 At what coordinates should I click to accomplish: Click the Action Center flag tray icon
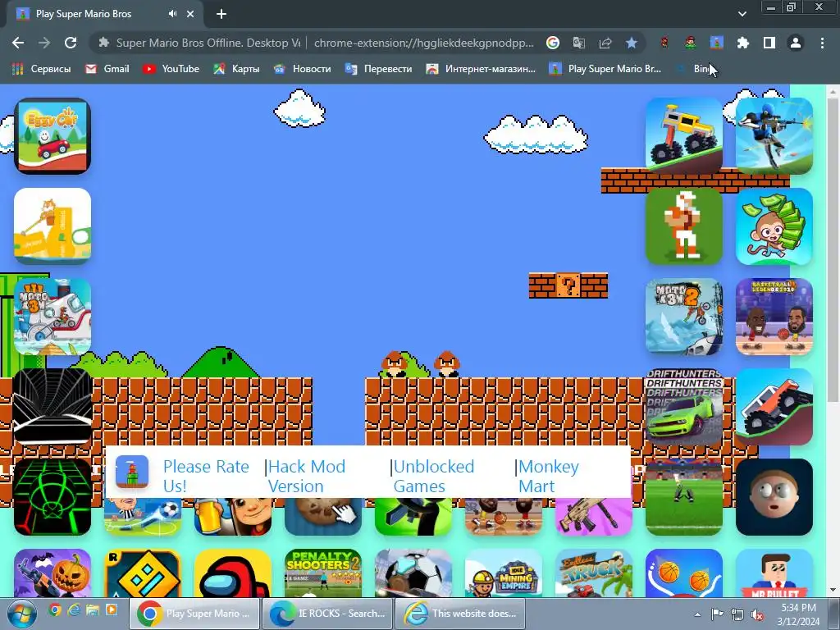click(x=717, y=614)
